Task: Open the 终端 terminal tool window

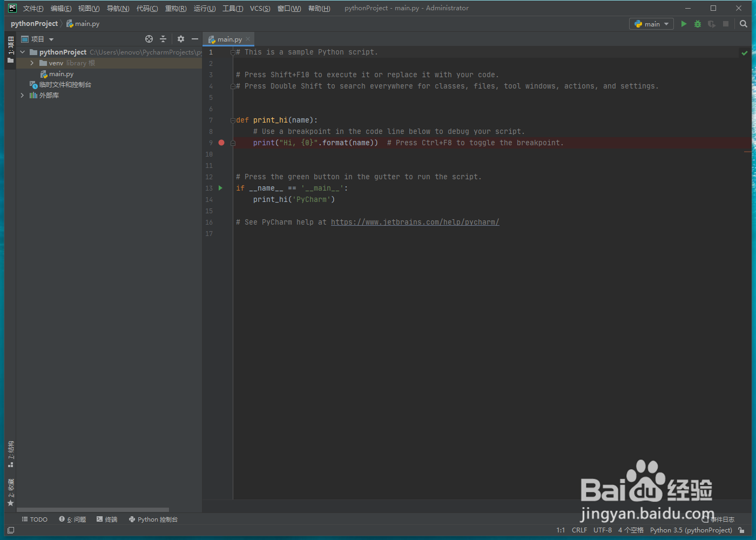Action: [x=107, y=519]
